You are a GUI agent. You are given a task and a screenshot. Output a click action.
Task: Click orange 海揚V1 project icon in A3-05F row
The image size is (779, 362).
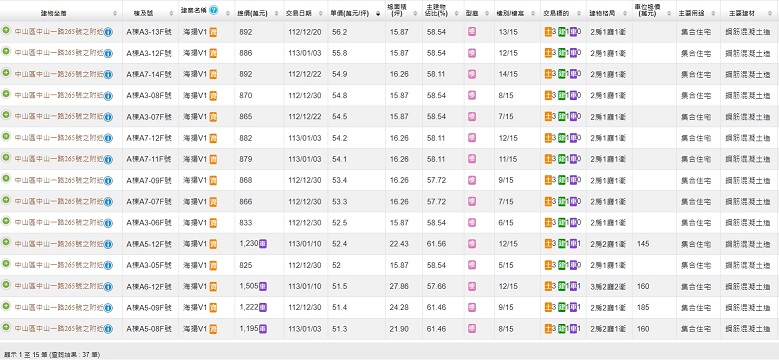click(213, 266)
